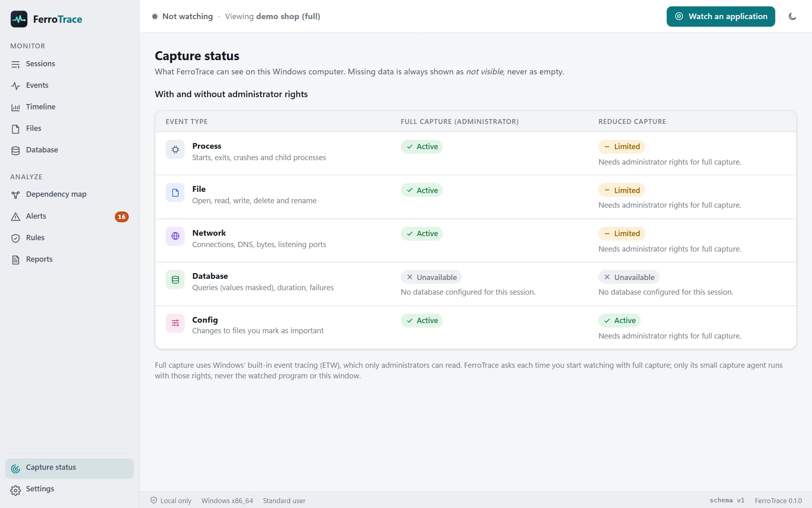Toggle dark mode with the moon icon

(792, 17)
